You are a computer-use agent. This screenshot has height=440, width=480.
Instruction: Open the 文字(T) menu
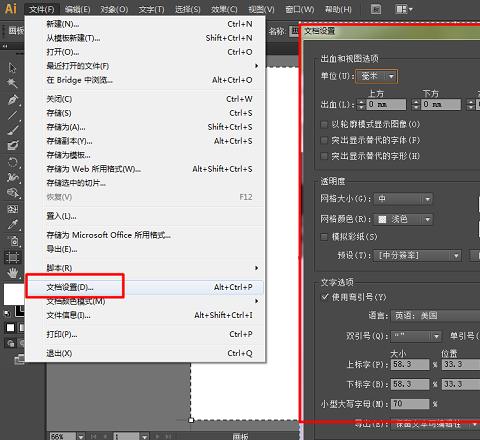pos(152,9)
